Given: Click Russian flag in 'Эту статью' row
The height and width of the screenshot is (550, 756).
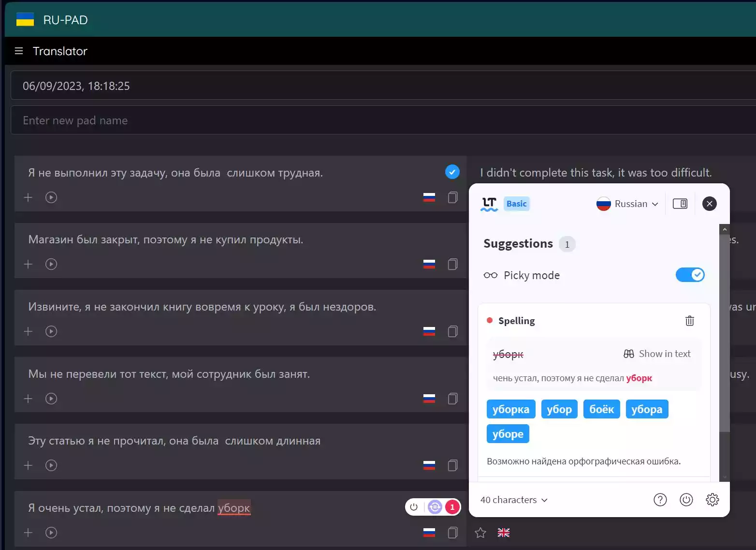Looking at the screenshot, I should click(429, 465).
